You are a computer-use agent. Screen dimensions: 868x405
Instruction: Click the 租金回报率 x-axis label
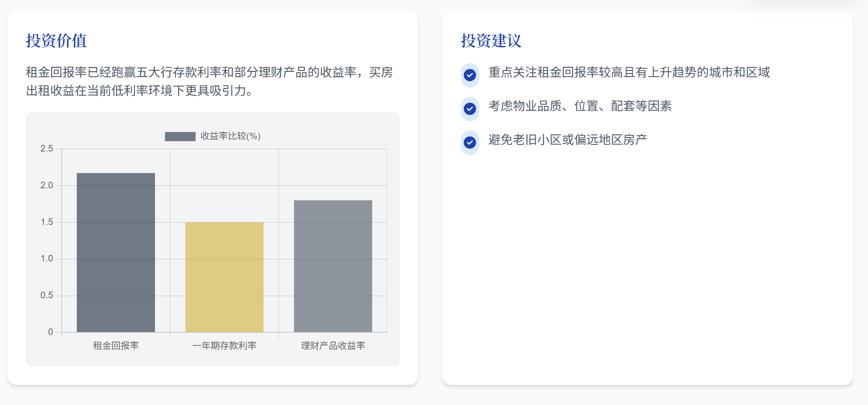click(x=116, y=345)
